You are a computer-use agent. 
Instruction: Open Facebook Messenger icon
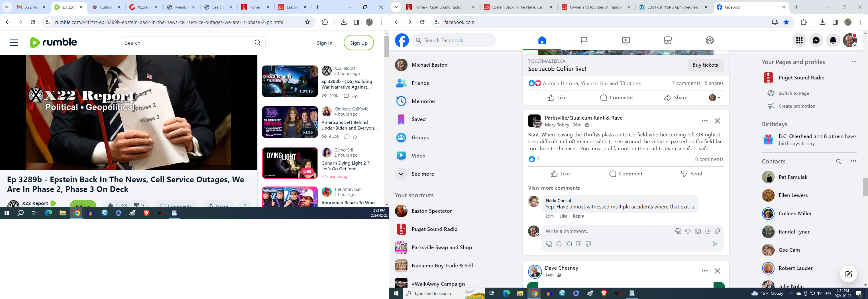pyautogui.click(x=816, y=40)
